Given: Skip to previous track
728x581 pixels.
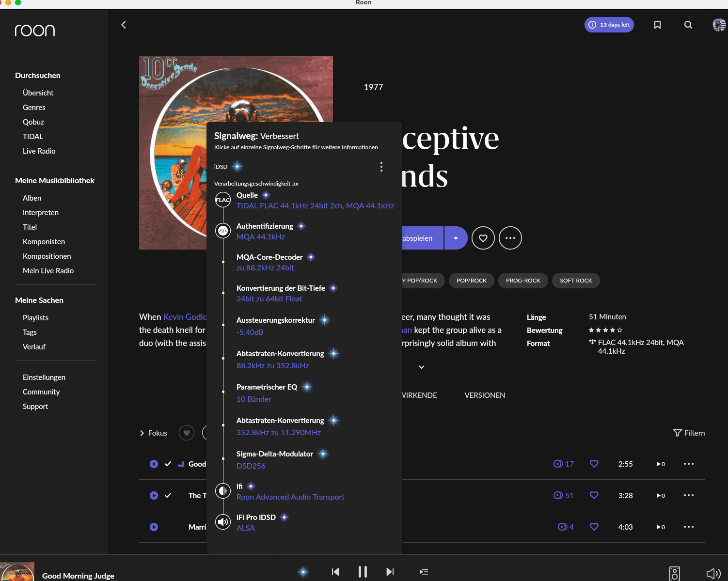Looking at the screenshot, I should 335,572.
